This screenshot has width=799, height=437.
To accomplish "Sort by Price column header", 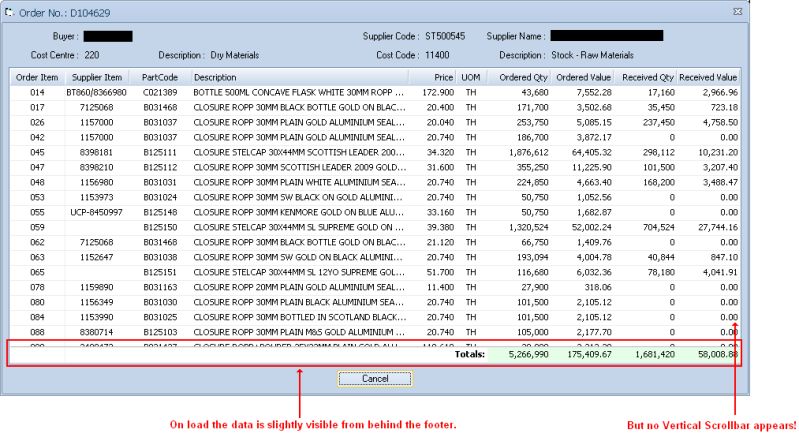I will tap(432, 77).
